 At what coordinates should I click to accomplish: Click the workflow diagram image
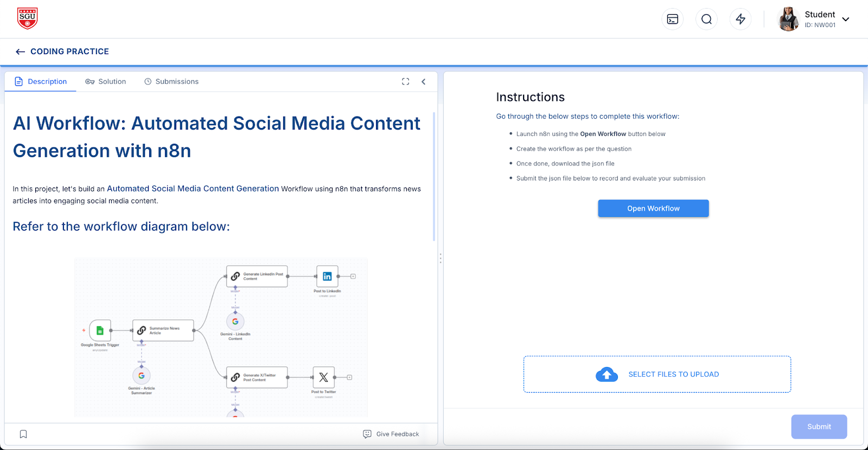pos(221,337)
